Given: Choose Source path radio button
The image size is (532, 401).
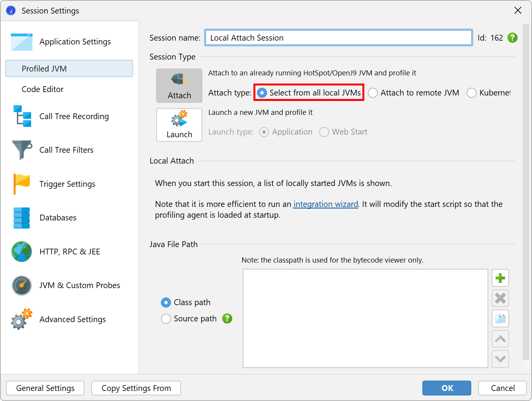Looking at the screenshot, I should (166, 319).
